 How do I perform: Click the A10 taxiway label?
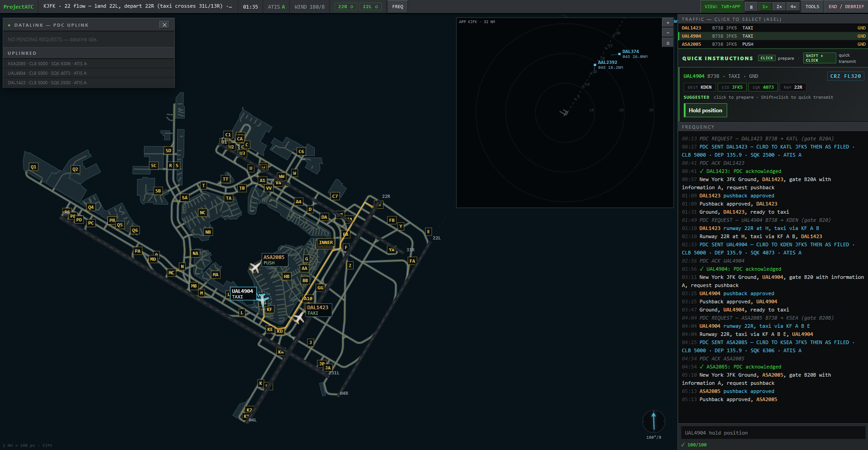coord(308,299)
